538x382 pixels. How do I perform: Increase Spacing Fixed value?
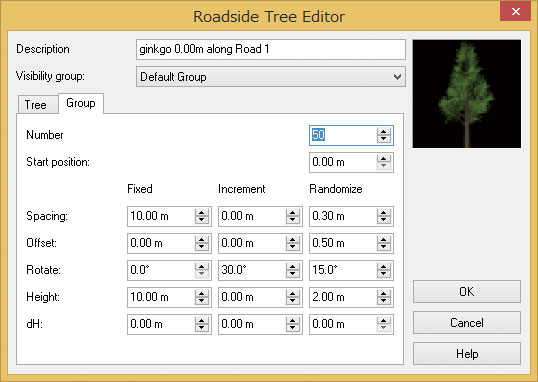coord(202,213)
